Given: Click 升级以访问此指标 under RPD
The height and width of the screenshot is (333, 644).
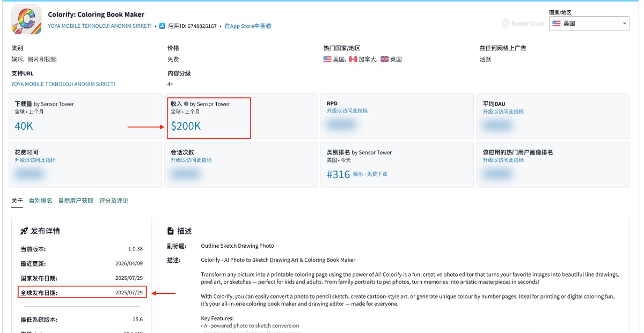Looking at the screenshot, I should pyautogui.click(x=347, y=111).
